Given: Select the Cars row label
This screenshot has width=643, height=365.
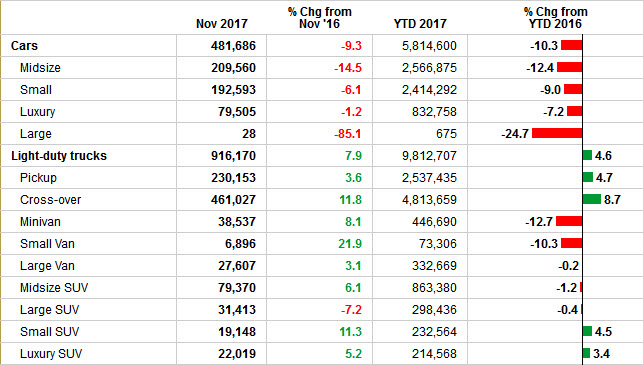Looking at the screenshot, I should (24, 46).
